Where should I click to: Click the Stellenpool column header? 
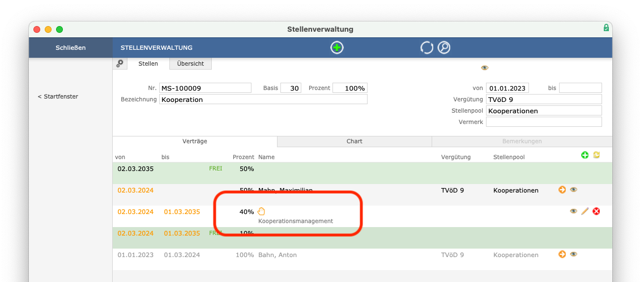tap(509, 157)
